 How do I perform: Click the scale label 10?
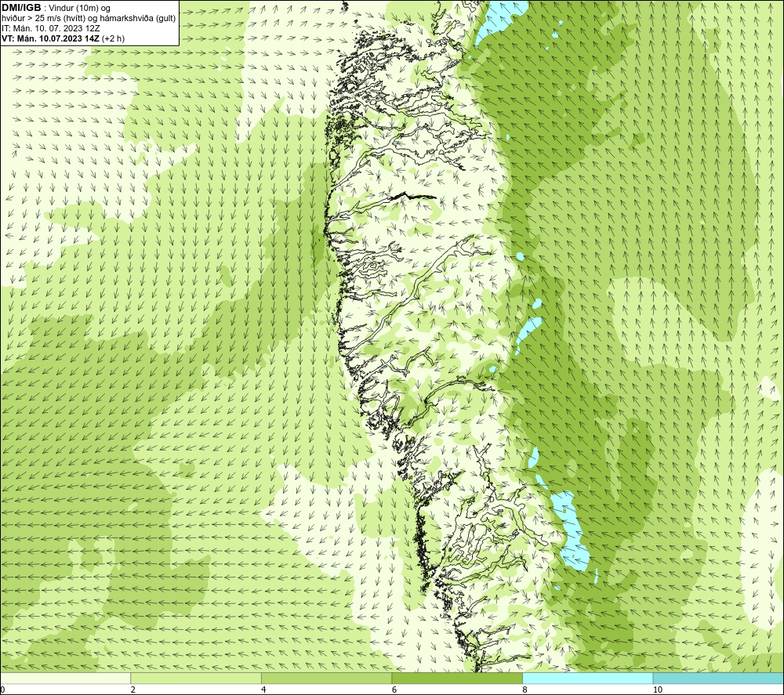(658, 690)
